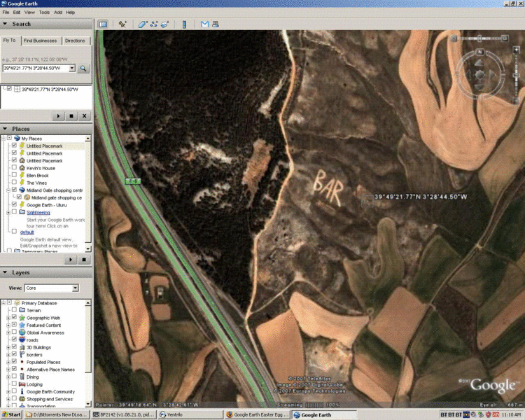525x420 pixels.
Task: Check the Kevin's House checkbox
Action: [14, 167]
